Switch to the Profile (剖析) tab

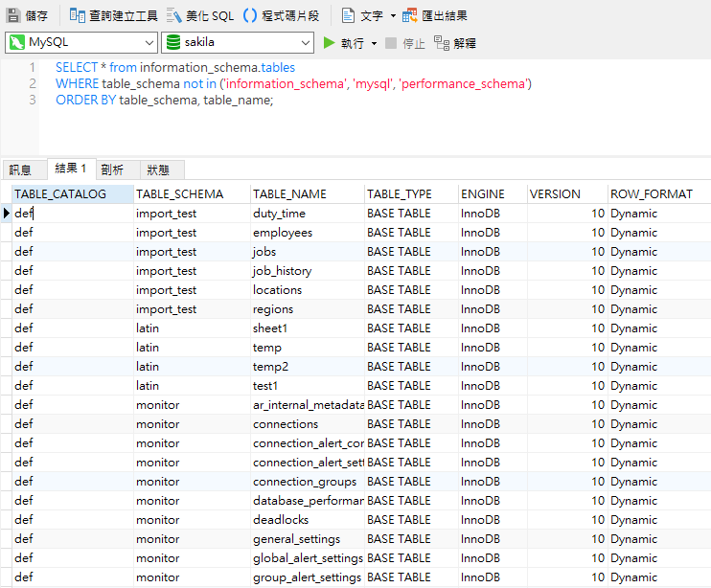click(x=112, y=170)
